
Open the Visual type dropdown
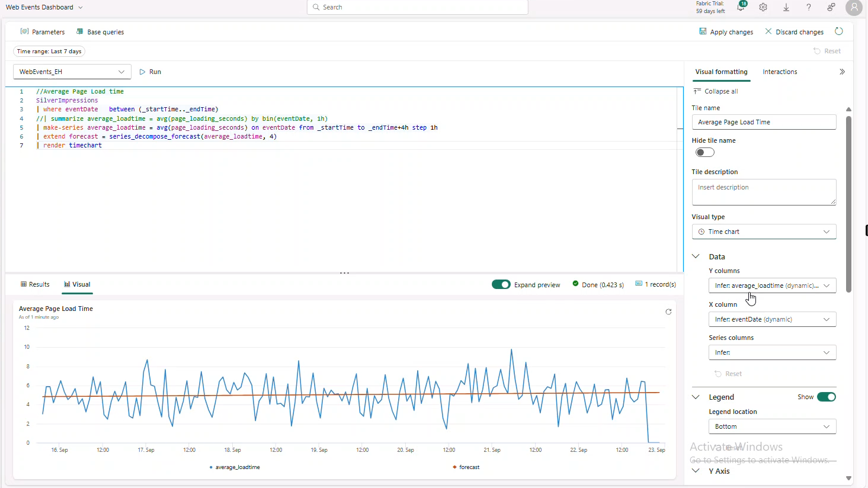[x=764, y=232]
